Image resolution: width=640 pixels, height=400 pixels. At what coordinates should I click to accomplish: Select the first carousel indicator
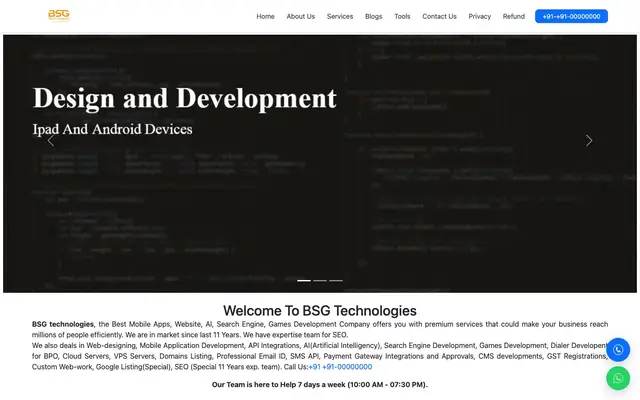click(x=304, y=280)
